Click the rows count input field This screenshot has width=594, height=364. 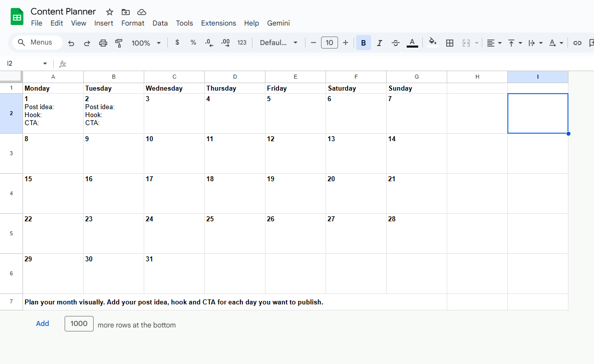click(79, 323)
